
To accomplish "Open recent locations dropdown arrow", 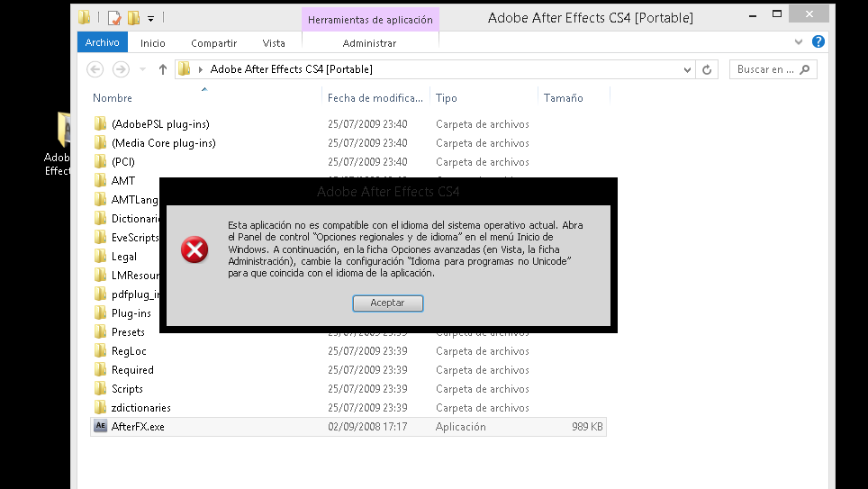I will tap(142, 69).
